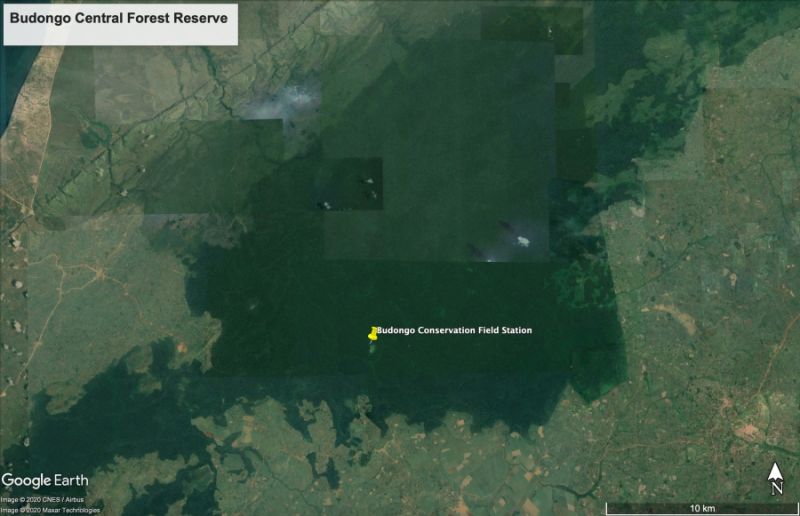Select the Budongo Conservation Field Station label
Image resolution: width=800 pixels, height=516 pixels.
coord(454,330)
